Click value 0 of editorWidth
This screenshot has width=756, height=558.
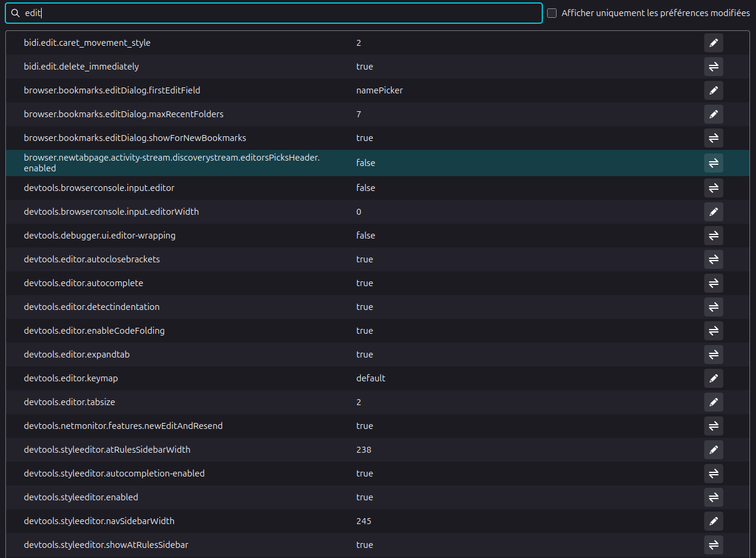pos(359,212)
